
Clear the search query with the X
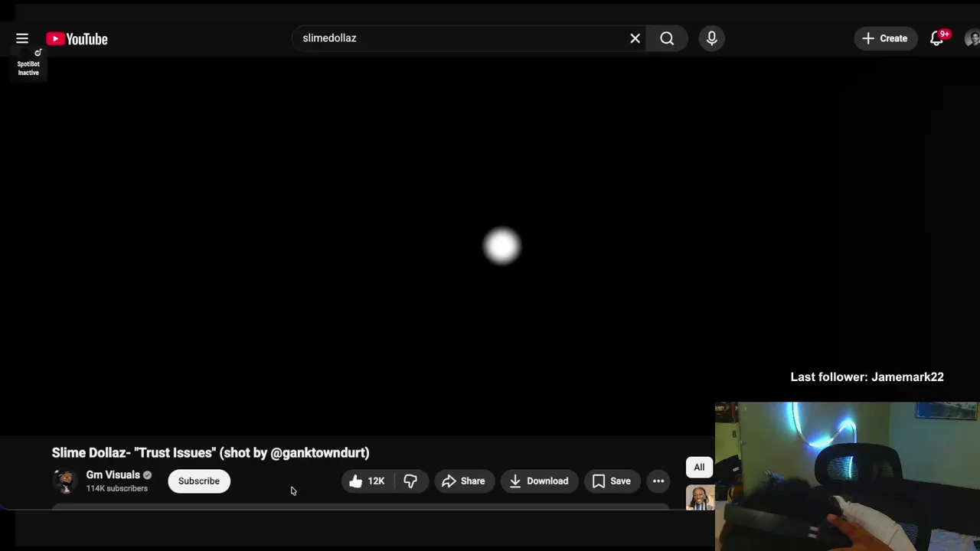(x=635, y=38)
